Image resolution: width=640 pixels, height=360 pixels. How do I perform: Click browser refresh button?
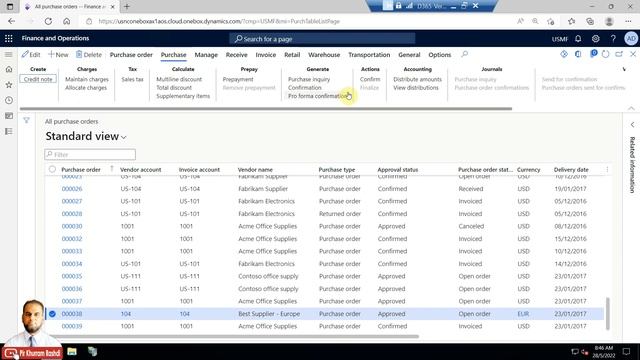click(48, 21)
